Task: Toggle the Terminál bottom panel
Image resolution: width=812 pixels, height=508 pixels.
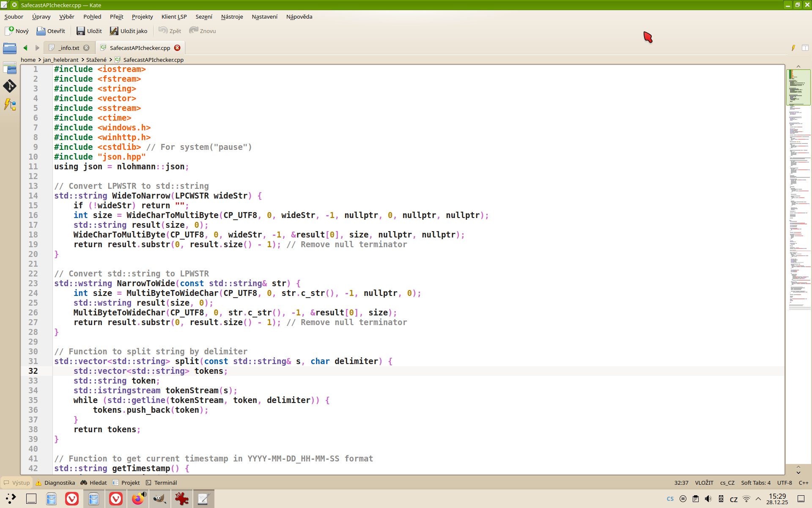Action: [x=161, y=483]
